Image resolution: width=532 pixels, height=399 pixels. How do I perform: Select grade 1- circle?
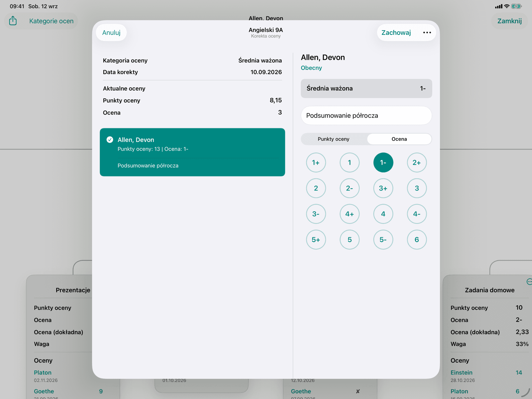(383, 163)
